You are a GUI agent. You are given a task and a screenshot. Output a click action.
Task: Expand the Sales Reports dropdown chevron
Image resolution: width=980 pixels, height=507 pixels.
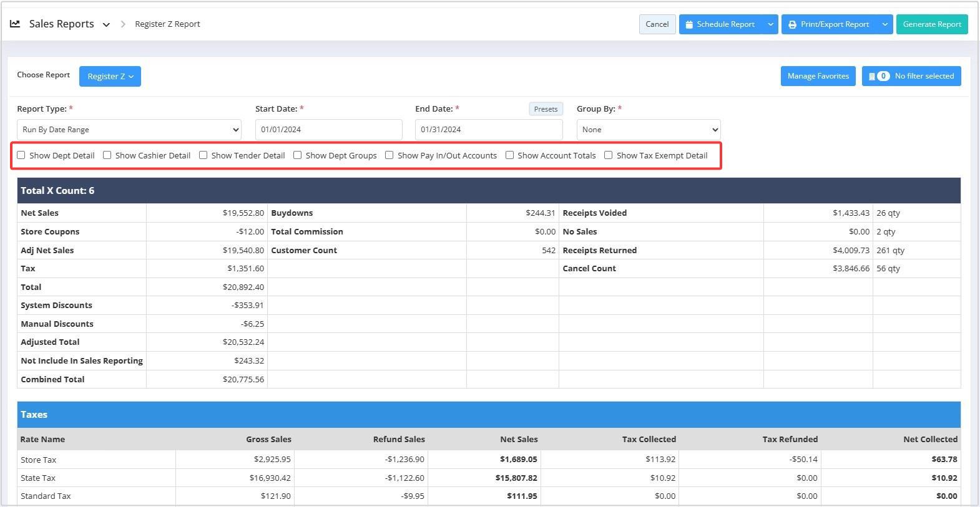tap(106, 25)
